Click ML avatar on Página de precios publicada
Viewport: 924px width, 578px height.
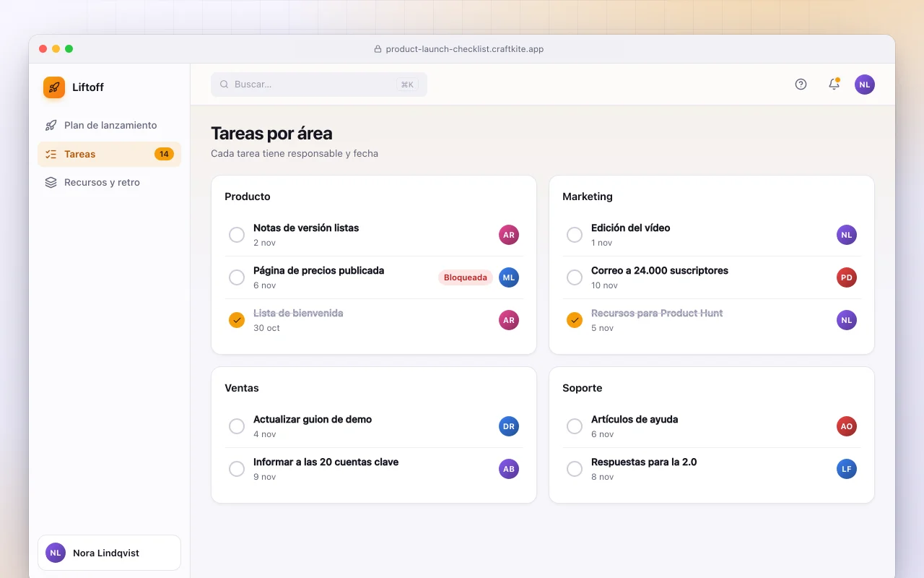(x=509, y=277)
